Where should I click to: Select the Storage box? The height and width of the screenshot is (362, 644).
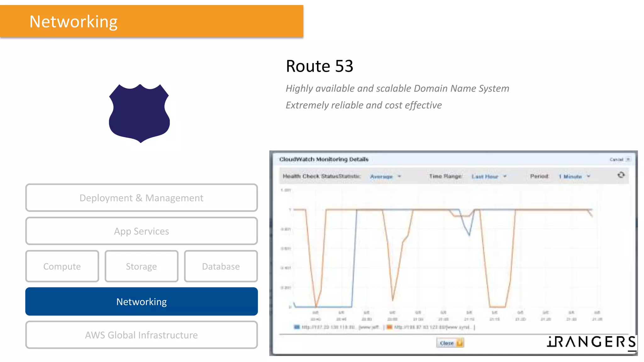click(142, 266)
